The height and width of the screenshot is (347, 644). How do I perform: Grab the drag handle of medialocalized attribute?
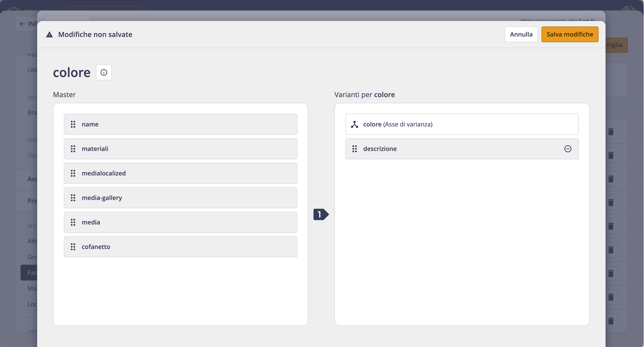tap(73, 173)
